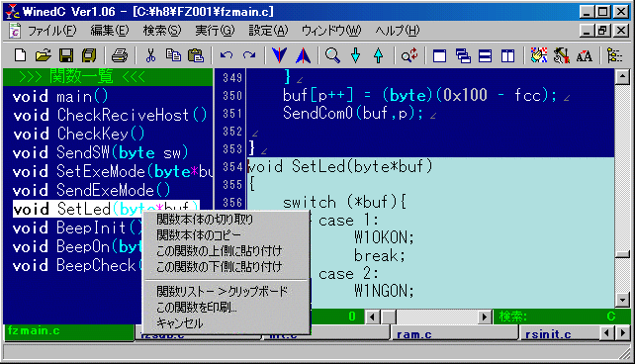Save file using the floppy disk icon

tap(66, 55)
